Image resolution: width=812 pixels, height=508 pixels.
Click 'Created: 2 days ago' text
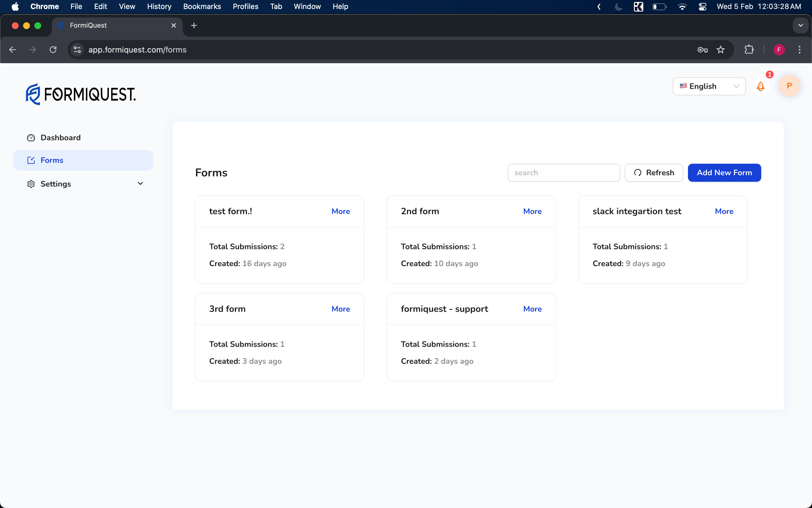coord(437,361)
